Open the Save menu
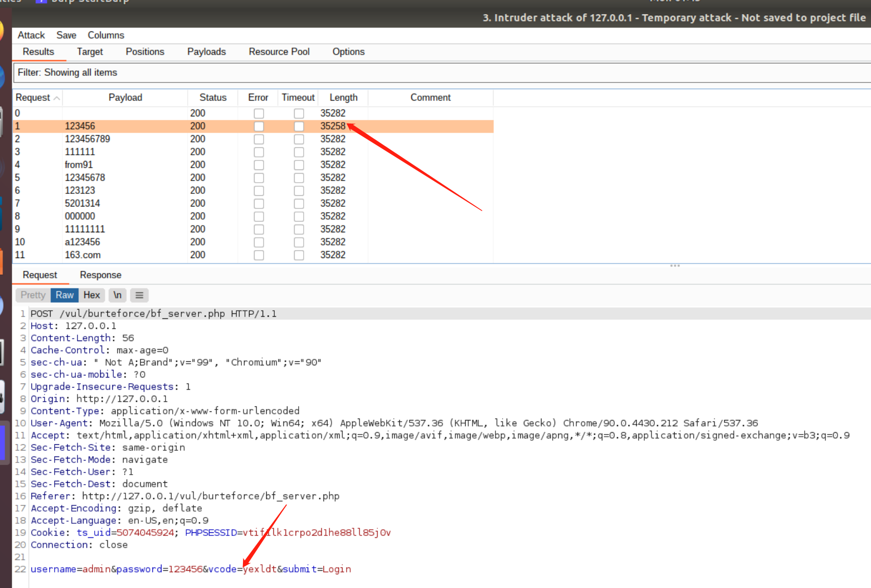Viewport: 871px width, 588px height. coord(66,35)
